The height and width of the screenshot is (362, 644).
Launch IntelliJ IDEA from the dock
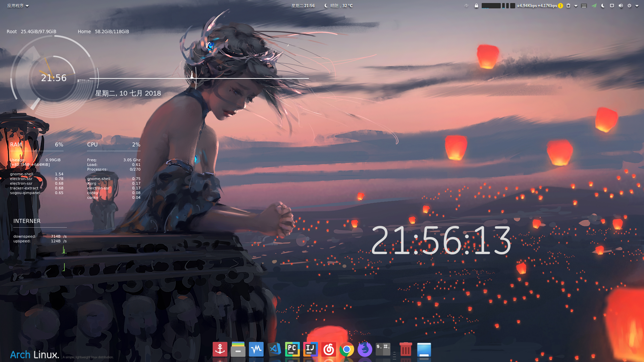(x=310, y=350)
